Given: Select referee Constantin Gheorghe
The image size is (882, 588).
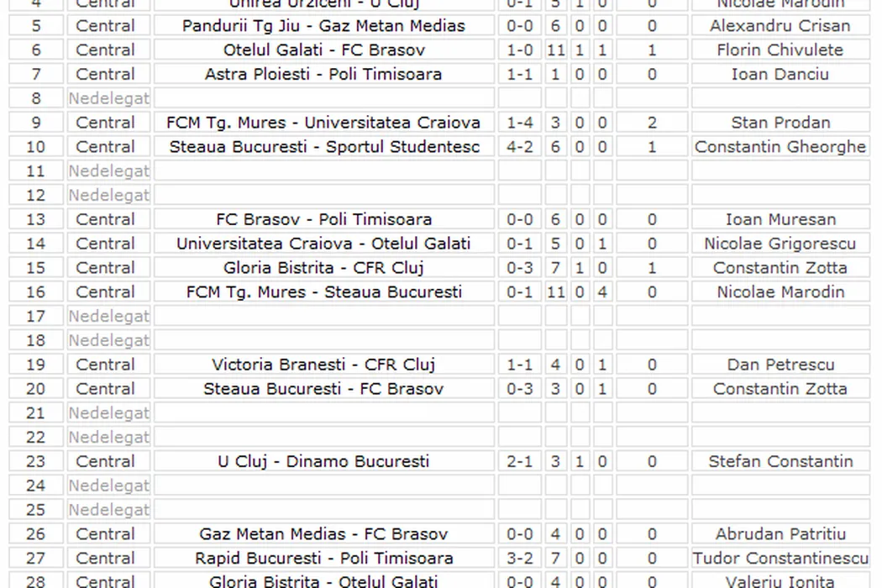Looking at the screenshot, I should (x=780, y=147).
